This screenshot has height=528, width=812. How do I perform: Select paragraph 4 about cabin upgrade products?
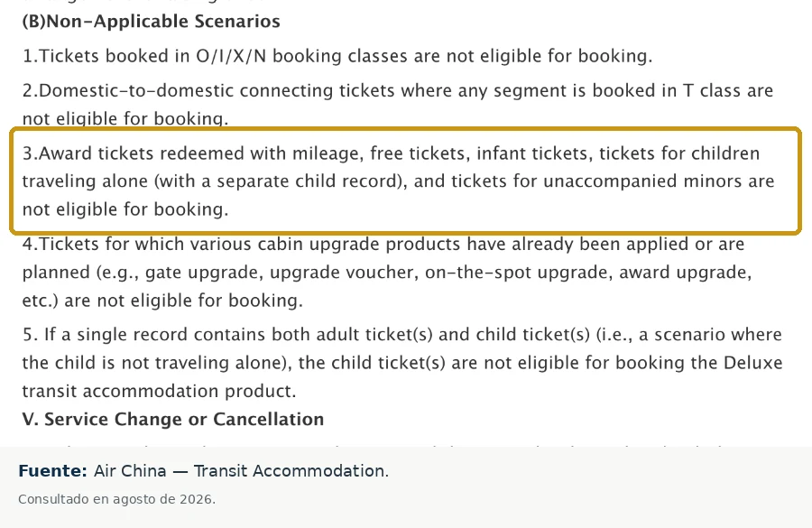[x=387, y=272]
